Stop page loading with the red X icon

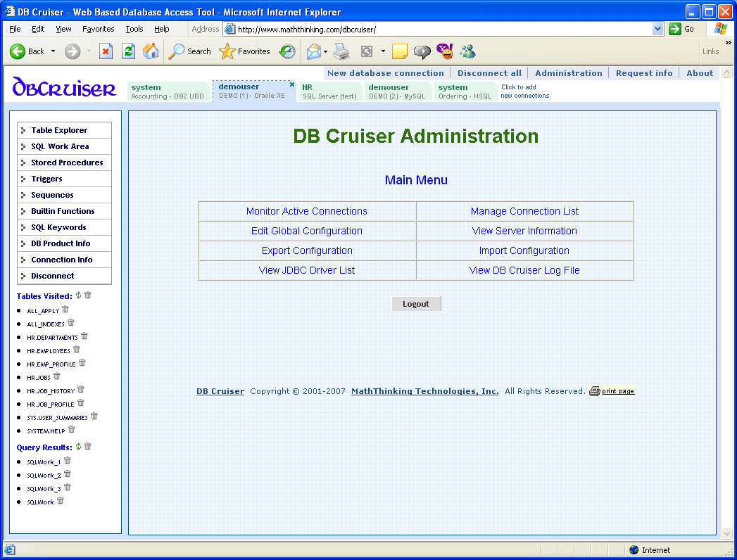pyautogui.click(x=106, y=51)
